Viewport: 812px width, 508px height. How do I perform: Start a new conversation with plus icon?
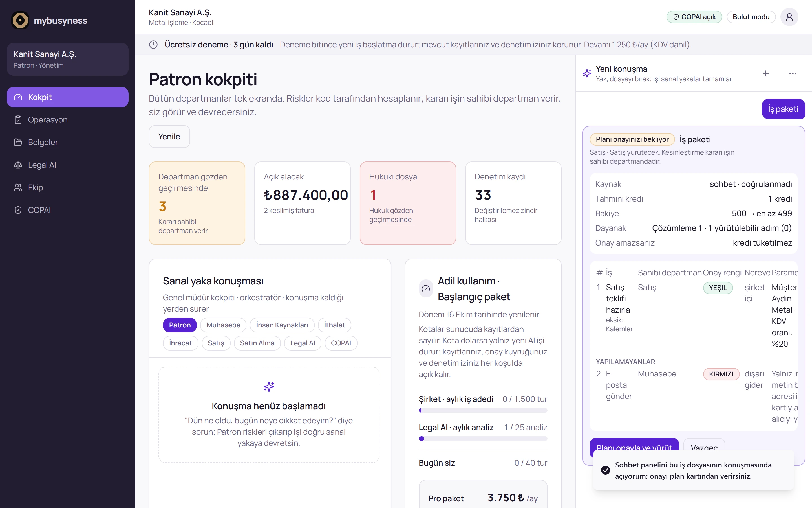(x=765, y=74)
